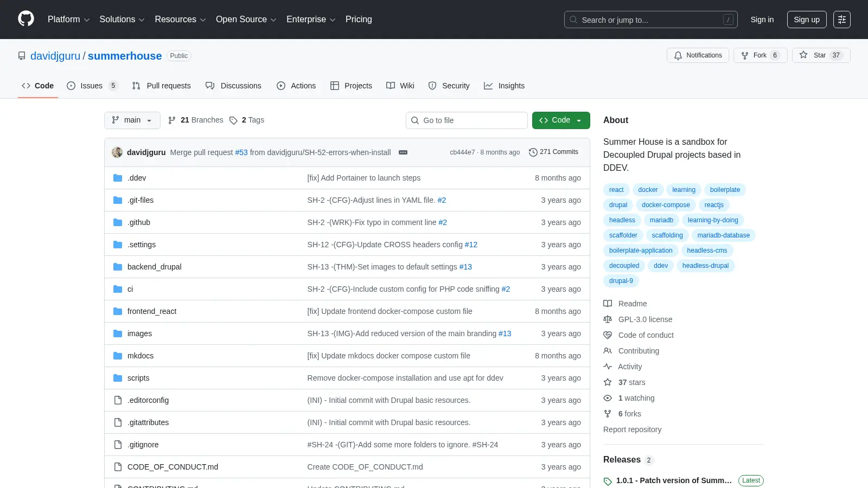Click the Activity pulse icon
This screenshot has width=868, height=488.
coord(608,367)
